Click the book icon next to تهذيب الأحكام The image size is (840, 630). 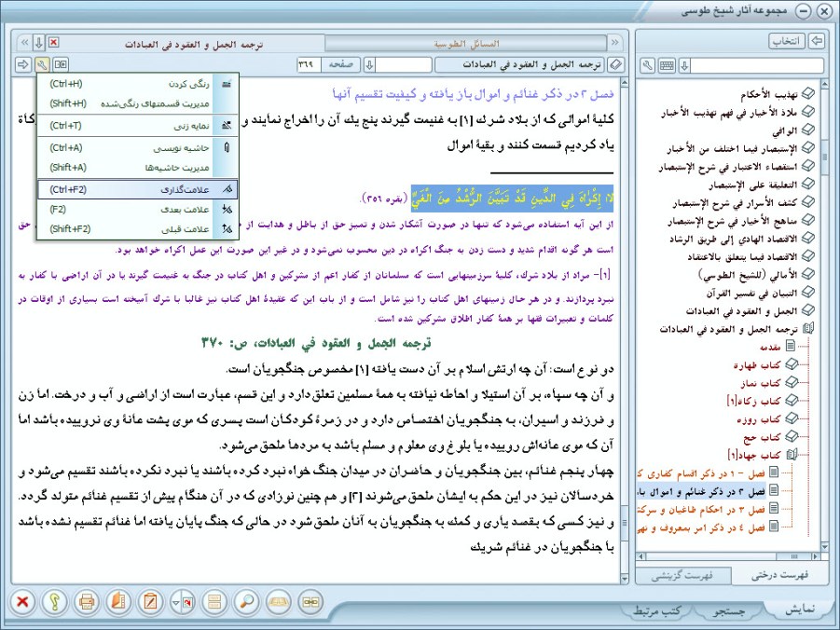pyautogui.click(x=807, y=94)
